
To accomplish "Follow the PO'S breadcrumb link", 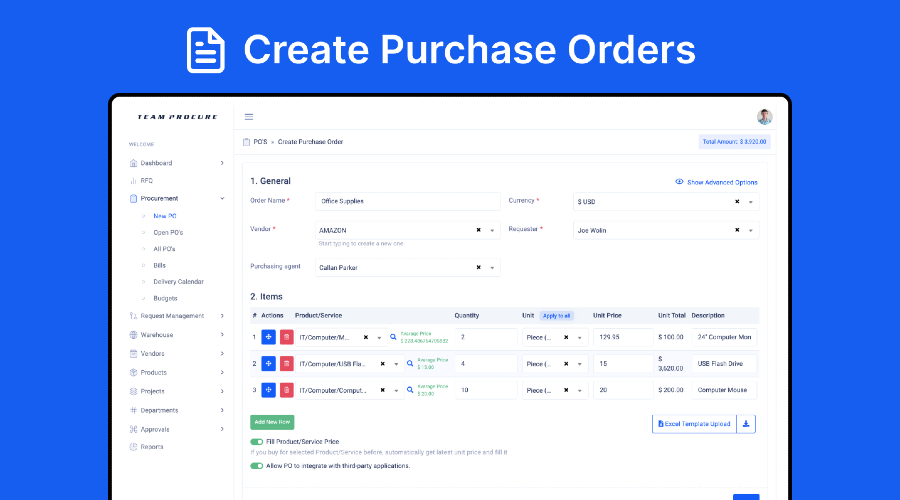I will (261, 142).
